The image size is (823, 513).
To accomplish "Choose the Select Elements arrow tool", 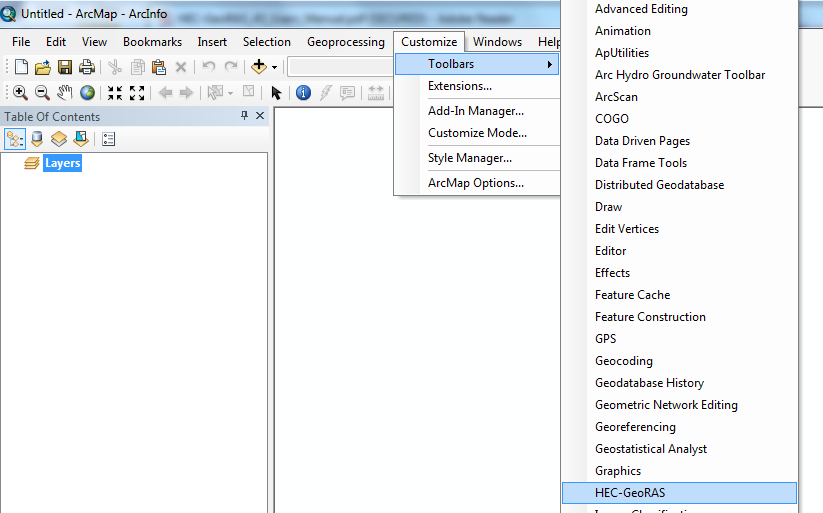I will click(277, 93).
